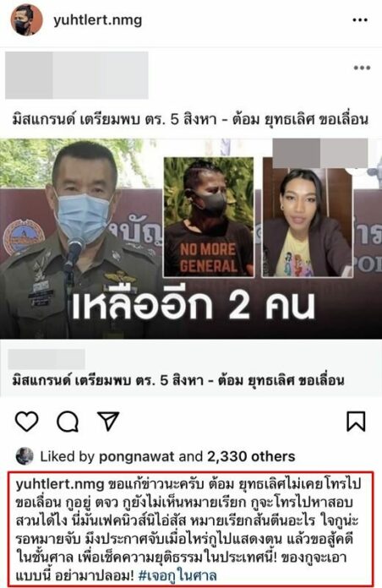Open pongnawat's profile from likes line
The height and width of the screenshot is (588, 382).
tap(137, 456)
